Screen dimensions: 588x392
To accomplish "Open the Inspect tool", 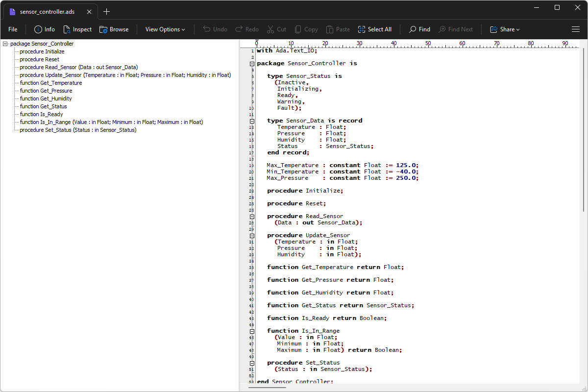I will tap(77, 29).
